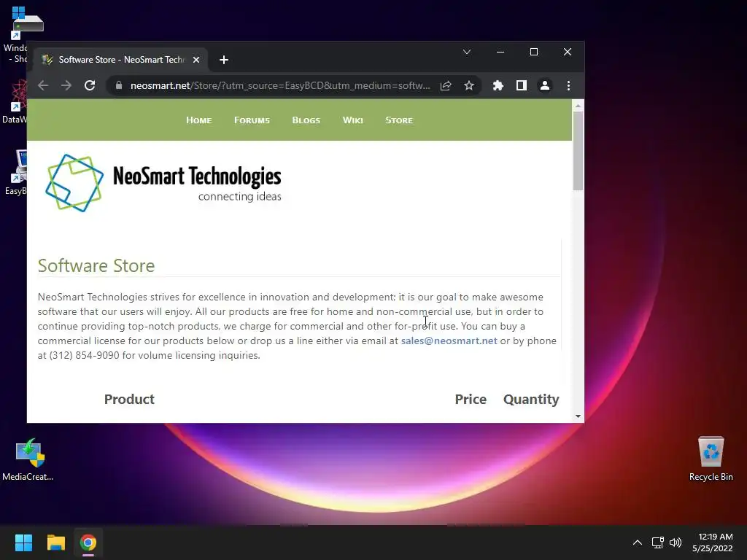Click the address bar URL

[x=280, y=86]
